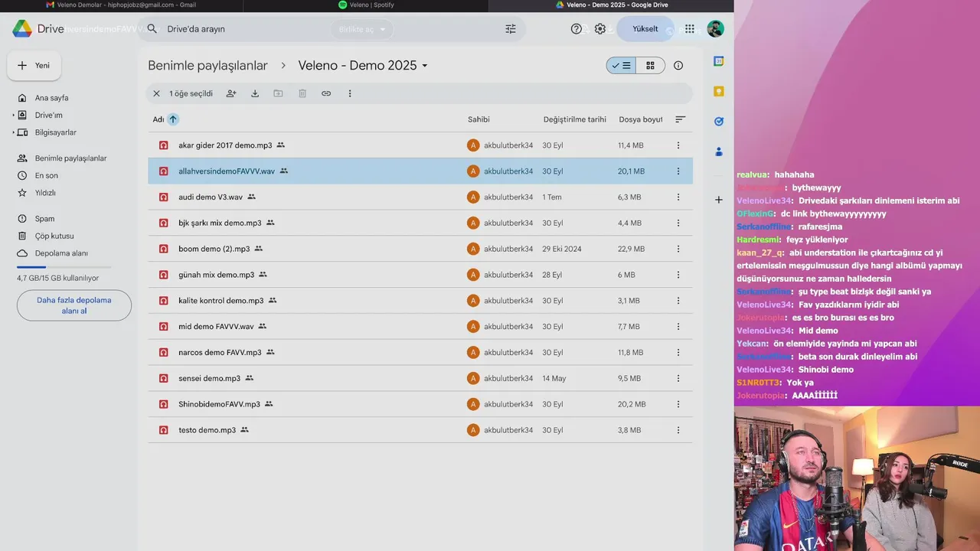Switch to grid layout view
This screenshot has height=551, width=980.
point(650,66)
